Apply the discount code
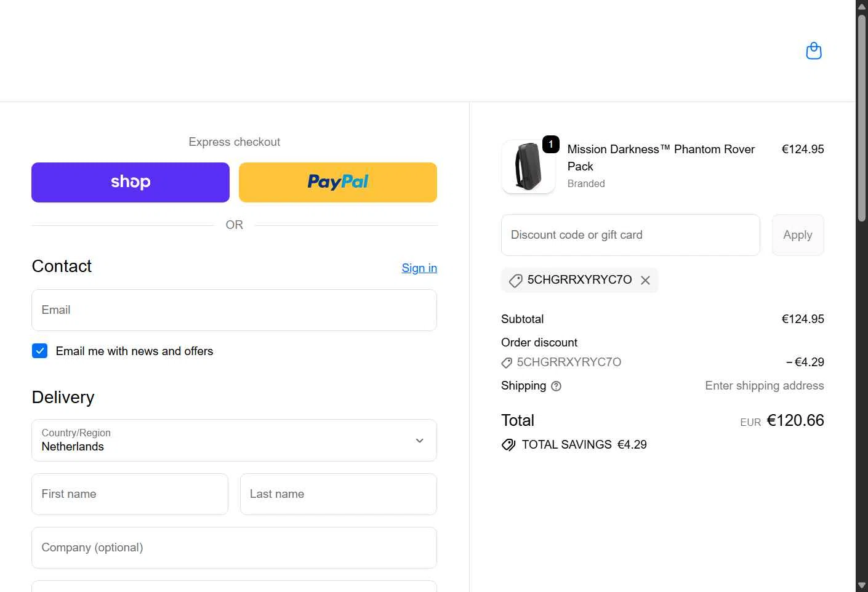868x592 pixels. 798,235
